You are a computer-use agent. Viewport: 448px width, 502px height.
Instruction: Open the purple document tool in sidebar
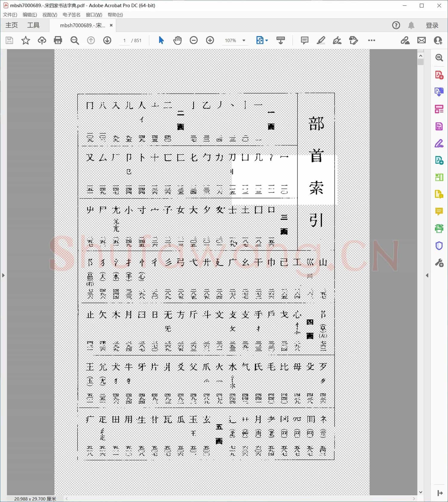point(439,126)
